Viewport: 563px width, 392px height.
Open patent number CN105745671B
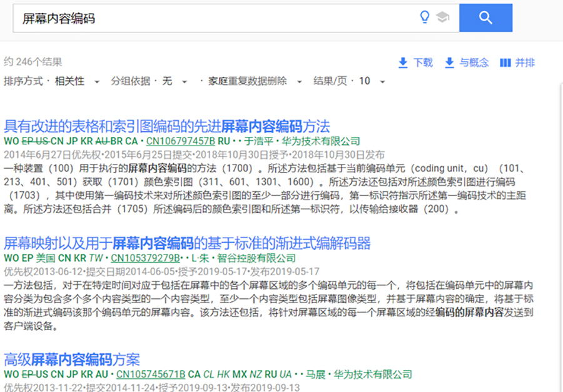pos(150,374)
